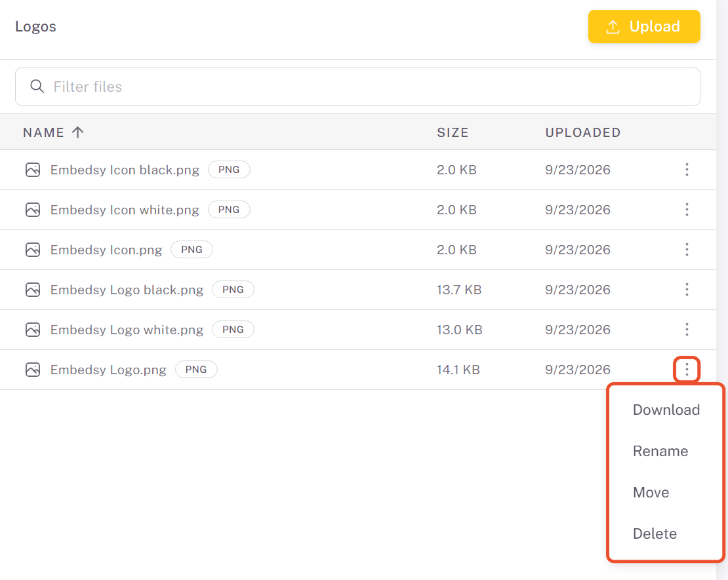Click the 13.0 KB size value
728x580 pixels.
click(x=459, y=330)
